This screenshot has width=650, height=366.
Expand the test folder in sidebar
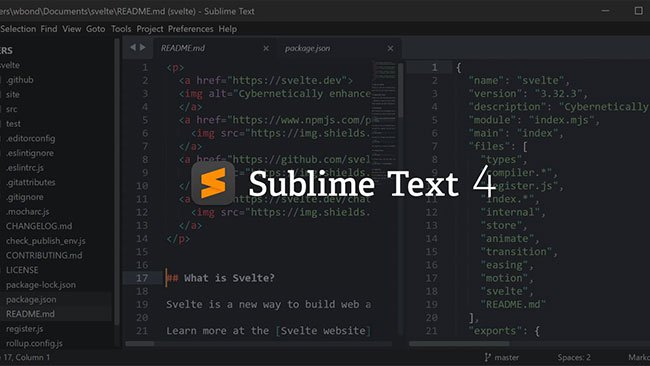[13, 124]
